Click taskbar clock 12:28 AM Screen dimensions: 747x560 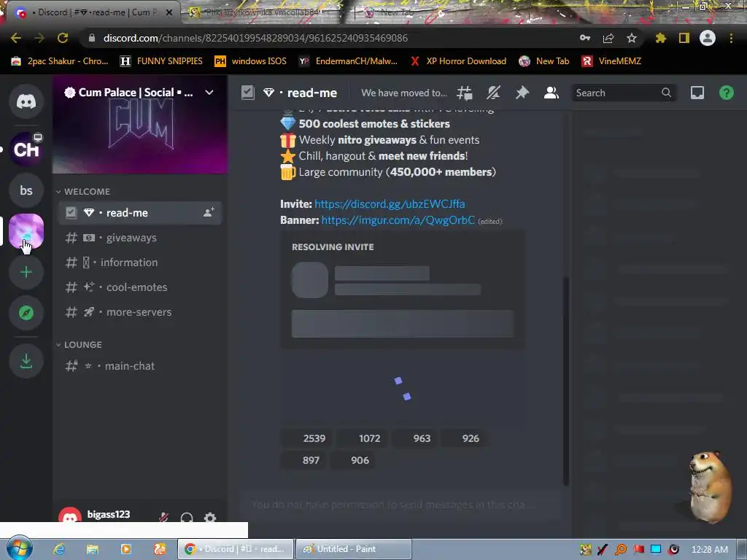click(709, 550)
